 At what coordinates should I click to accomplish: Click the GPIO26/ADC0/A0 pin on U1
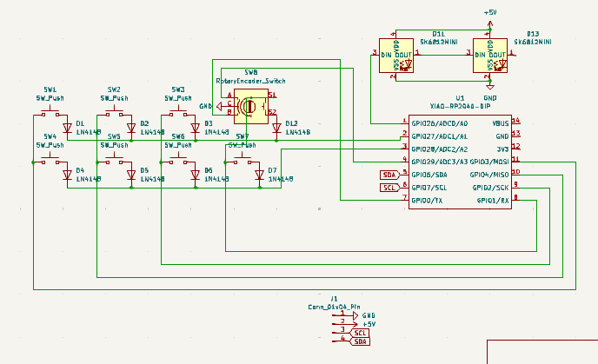[439, 123]
